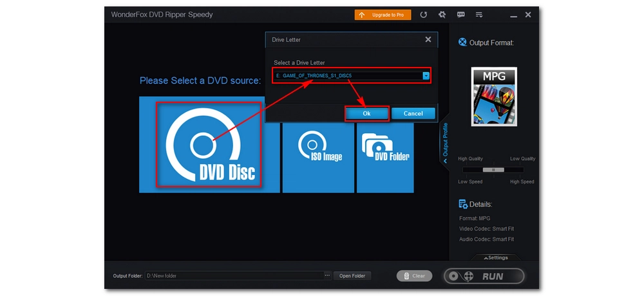The image size is (644, 296).
Task: Click the MPG output format thumbnail
Action: click(x=494, y=97)
